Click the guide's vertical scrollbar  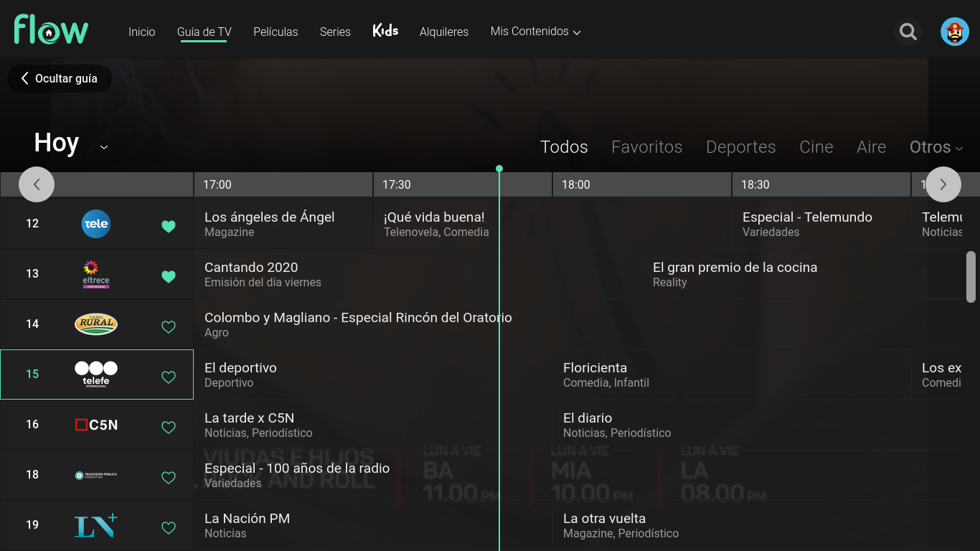(x=971, y=276)
